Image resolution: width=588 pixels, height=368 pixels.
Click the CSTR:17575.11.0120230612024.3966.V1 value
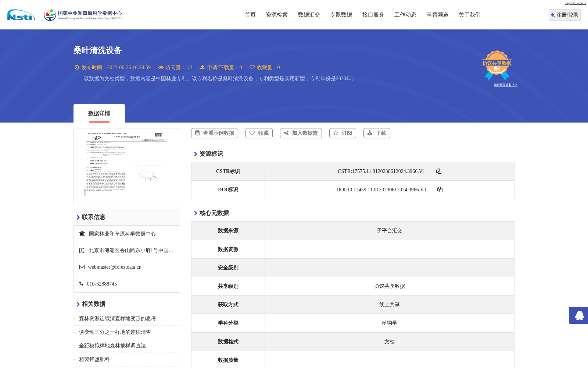pos(381,171)
